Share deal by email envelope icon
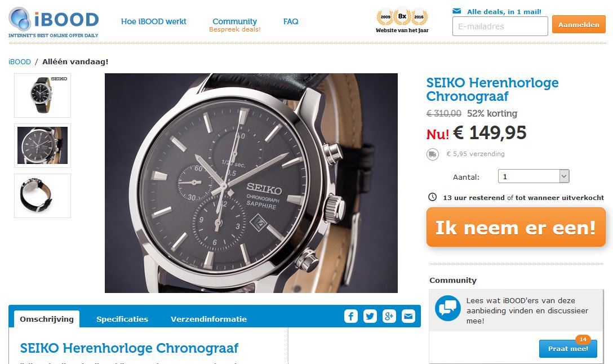 [x=408, y=316]
